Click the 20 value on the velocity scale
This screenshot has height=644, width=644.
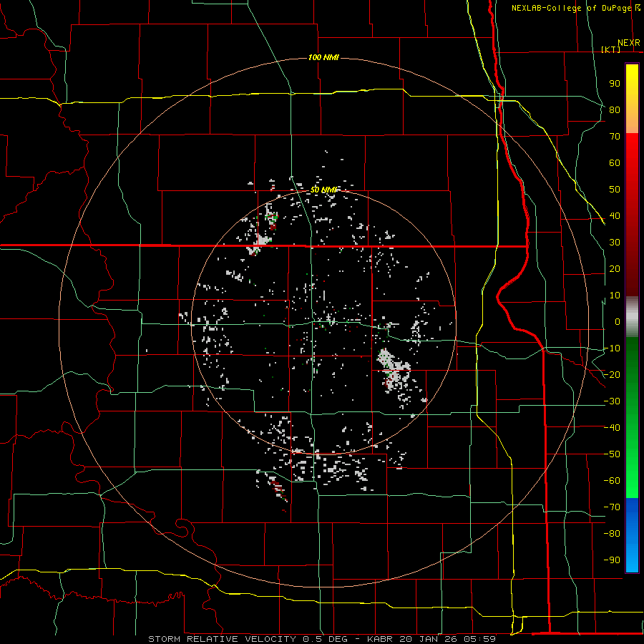point(615,269)
